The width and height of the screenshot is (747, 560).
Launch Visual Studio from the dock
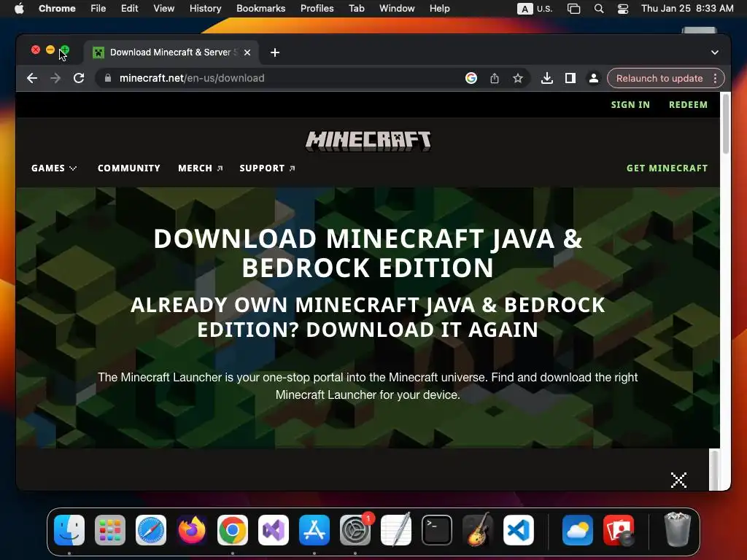(x=274, y=530)
